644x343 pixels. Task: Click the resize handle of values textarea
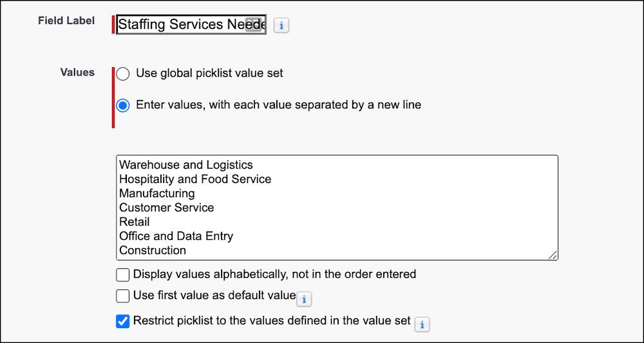(553, 255)
